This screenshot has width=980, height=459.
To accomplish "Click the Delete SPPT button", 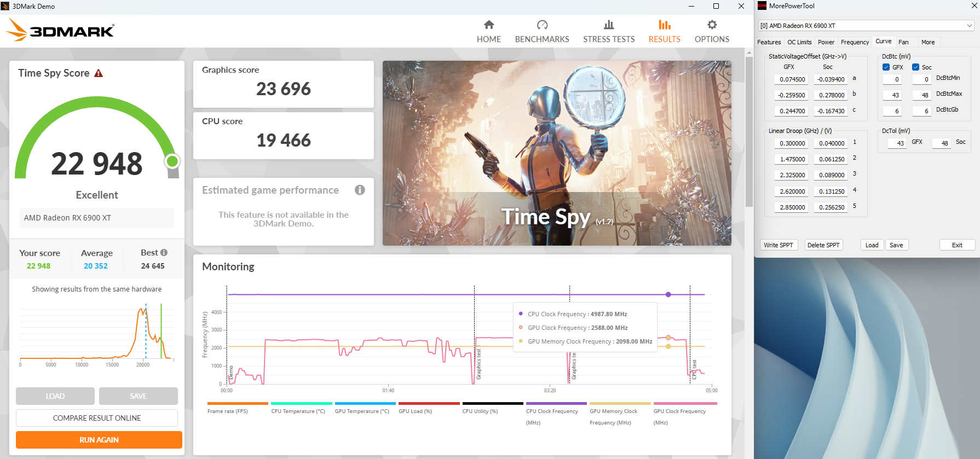I will (823, 245).
